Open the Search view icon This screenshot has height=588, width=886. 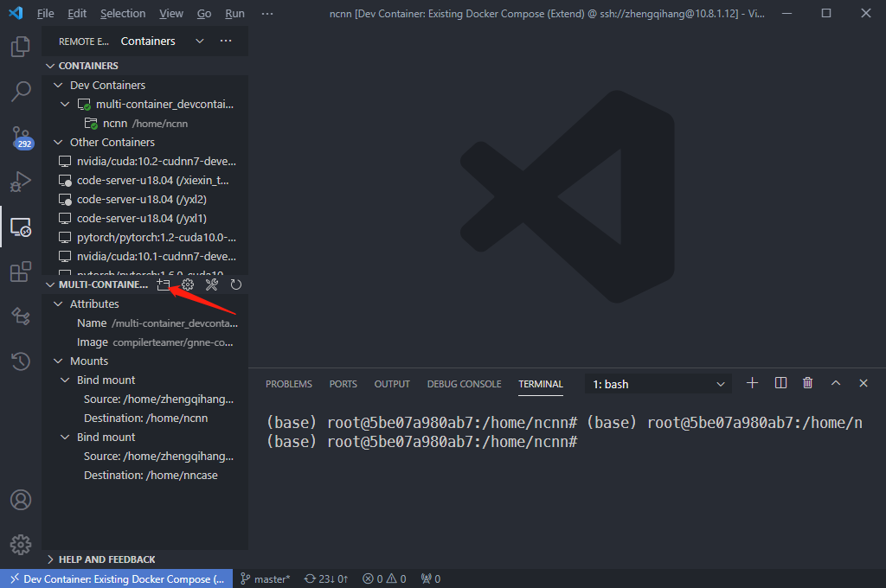click(x=21, y=91)
